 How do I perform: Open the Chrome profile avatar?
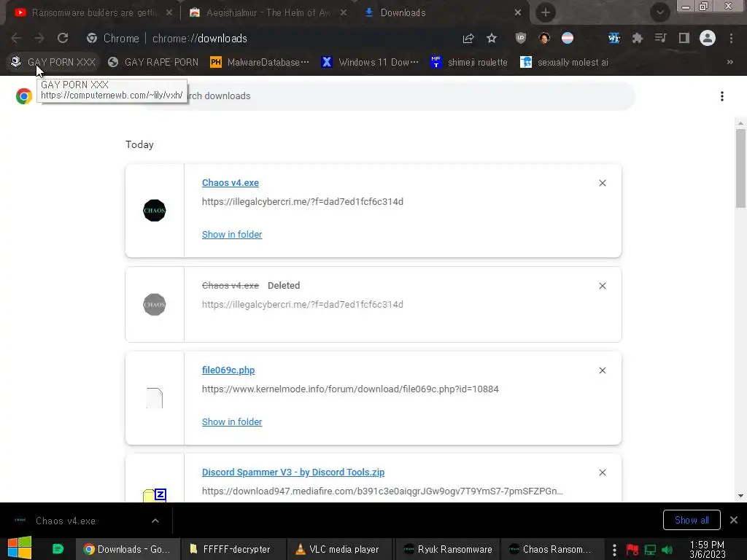click(x=708, y=38)
